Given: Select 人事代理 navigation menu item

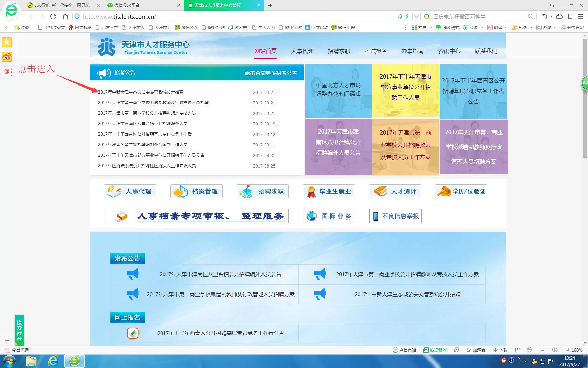Looking at the screenshot, I should click(x=302, y=51).
